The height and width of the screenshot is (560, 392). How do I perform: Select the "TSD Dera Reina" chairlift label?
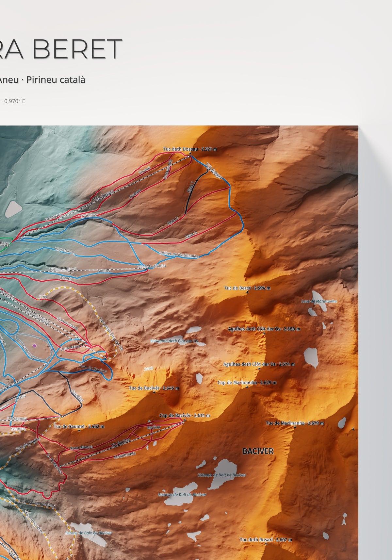coord(37,317)
